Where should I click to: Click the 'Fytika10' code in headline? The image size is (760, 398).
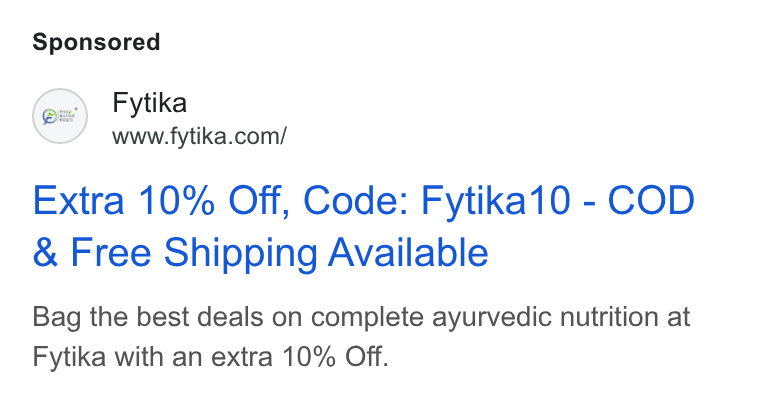(x=495, y=201)
